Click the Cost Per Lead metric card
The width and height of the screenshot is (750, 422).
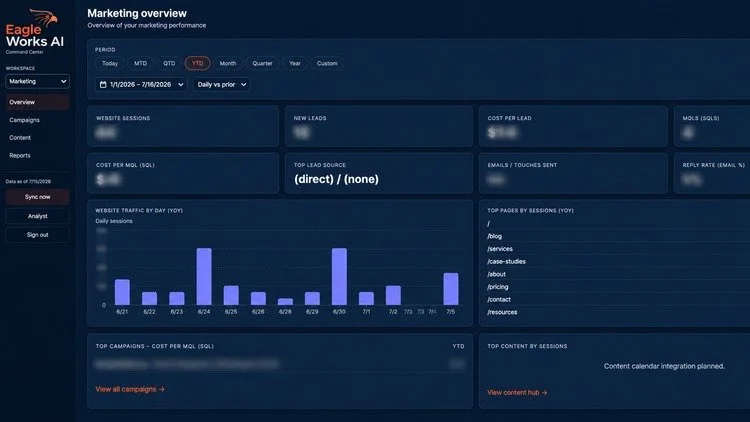(573, 126)
